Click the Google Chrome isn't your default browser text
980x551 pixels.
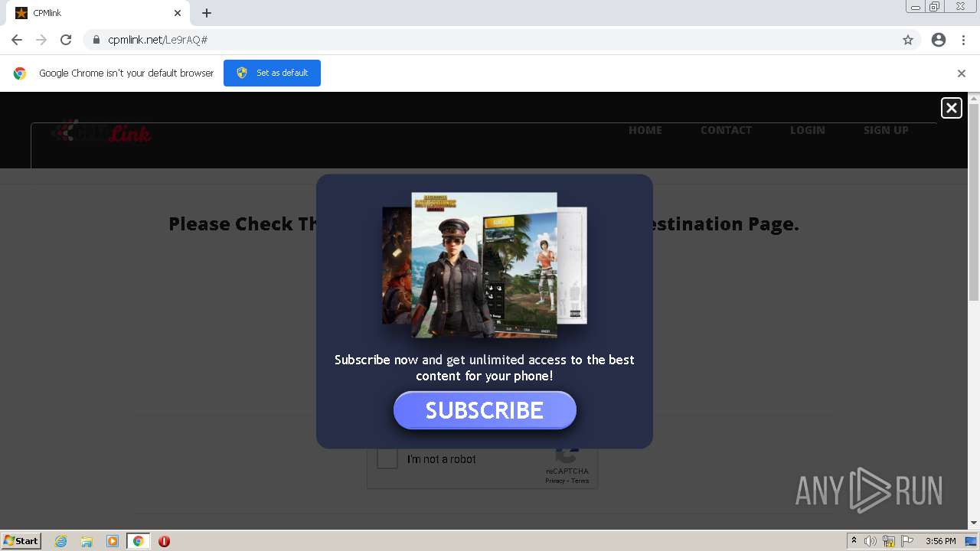pyautogui.click(x=126, y=73)
